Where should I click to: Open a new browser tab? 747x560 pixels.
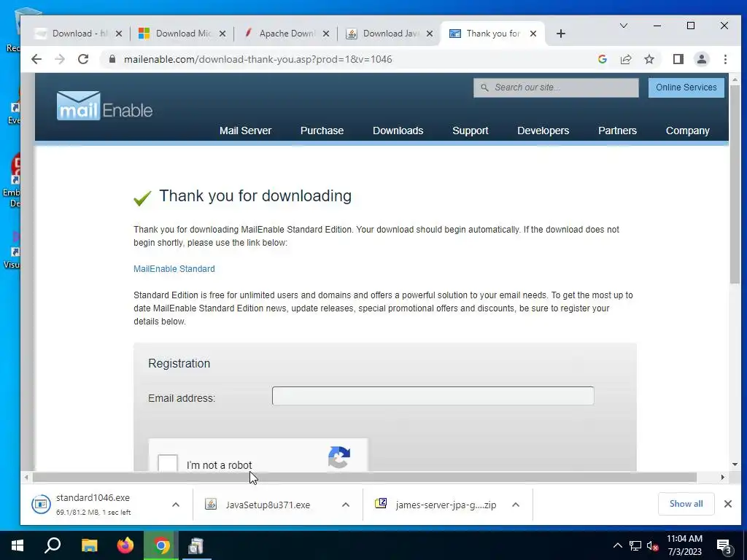[x=561, y=34]
